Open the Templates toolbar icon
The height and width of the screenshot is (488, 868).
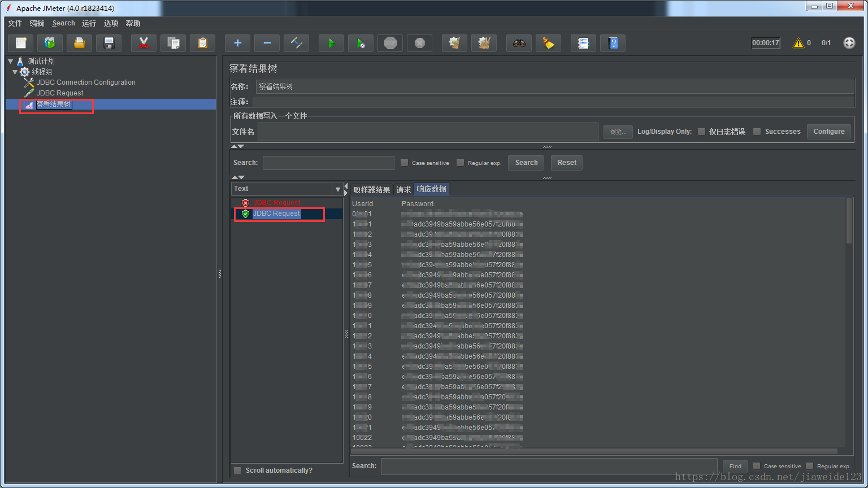coord(50,43)
